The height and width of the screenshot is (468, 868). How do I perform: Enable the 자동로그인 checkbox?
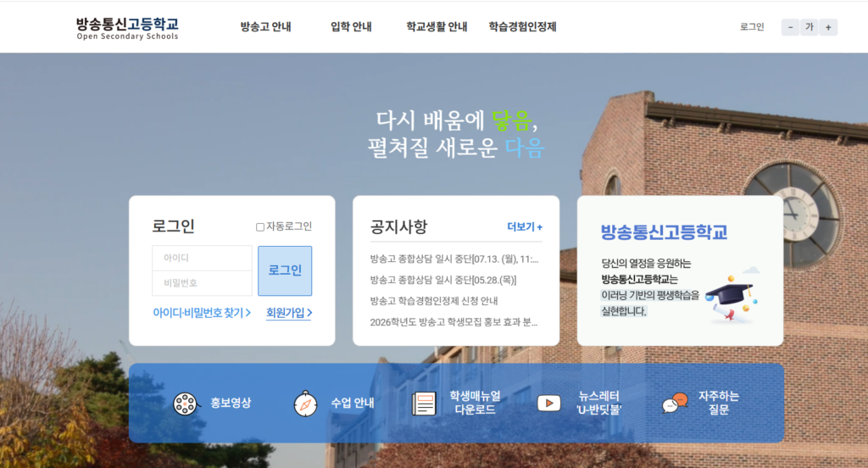tap(259, 227)
